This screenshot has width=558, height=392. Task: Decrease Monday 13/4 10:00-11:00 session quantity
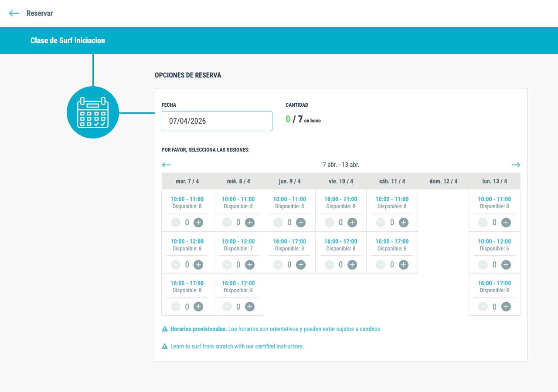(483, 223)
